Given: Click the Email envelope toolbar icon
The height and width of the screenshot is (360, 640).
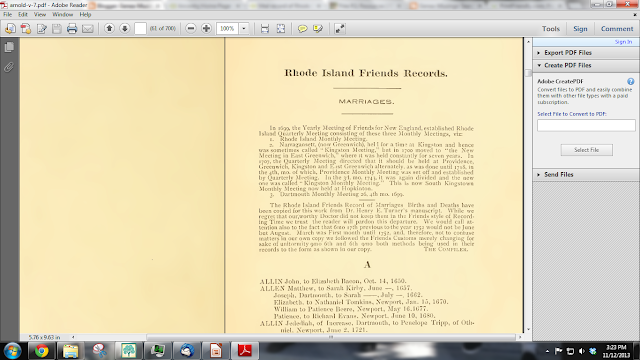Looking at the screenshot, I should [x=87, y=29].
